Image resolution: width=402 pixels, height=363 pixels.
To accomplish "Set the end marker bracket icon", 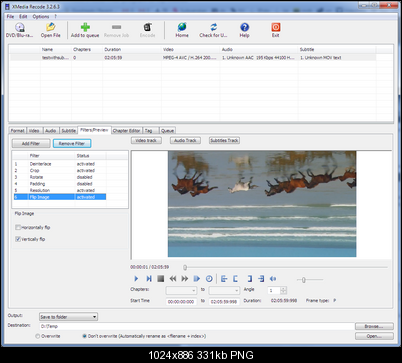I will tap(249, 279).
